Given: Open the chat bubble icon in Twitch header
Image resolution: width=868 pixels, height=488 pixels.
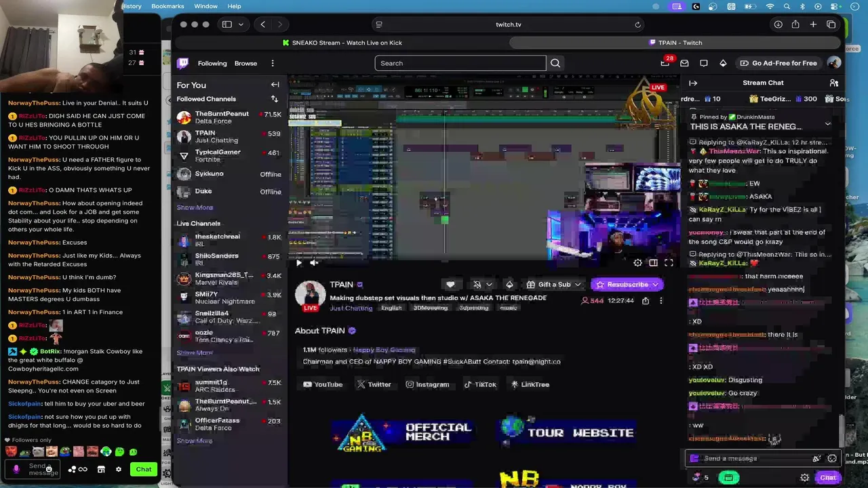Looking at the screenshot, I should (x=704, y=63).
